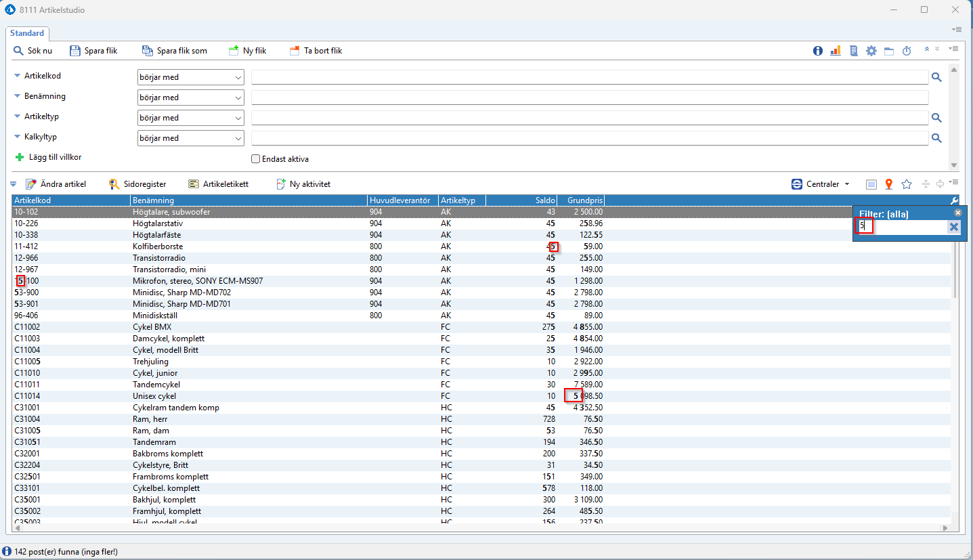Viewport: 973px width, 560px height.
Task: Open Ändra artikel
Action: tap(56, 184)
